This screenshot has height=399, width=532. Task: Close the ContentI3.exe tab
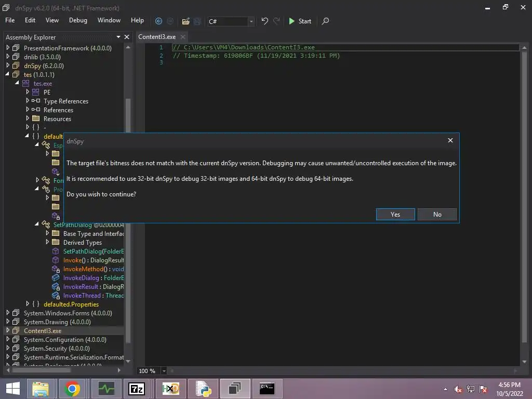point(183,37)
